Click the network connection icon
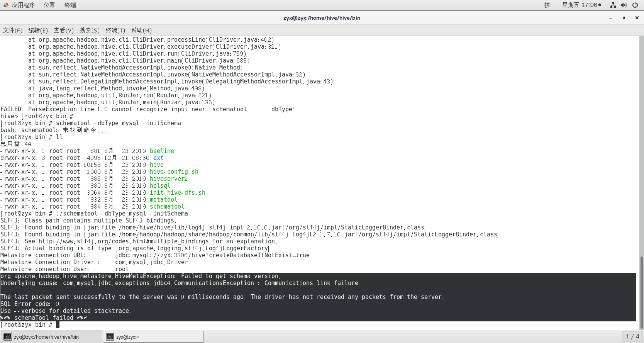Viewport: 644px width, 343px height. [613, 5]
